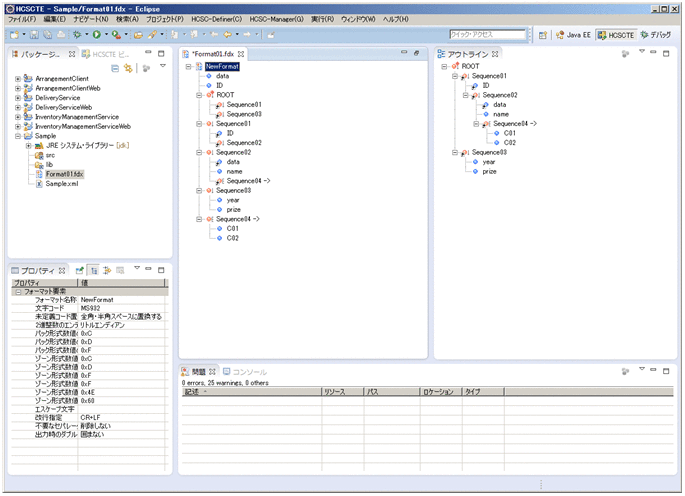
Task: Switch to the コンソール tab
Action: pos(246,371)
